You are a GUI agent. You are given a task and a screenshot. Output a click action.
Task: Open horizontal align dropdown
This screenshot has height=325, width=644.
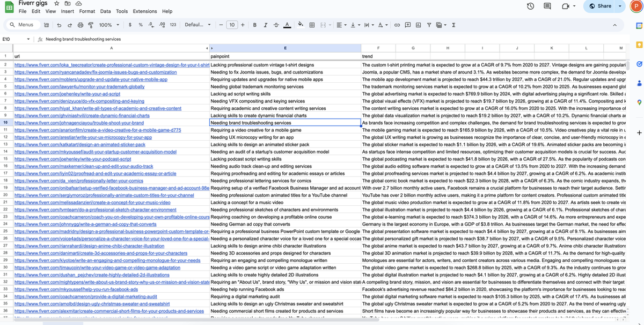[x=342, y=25]
